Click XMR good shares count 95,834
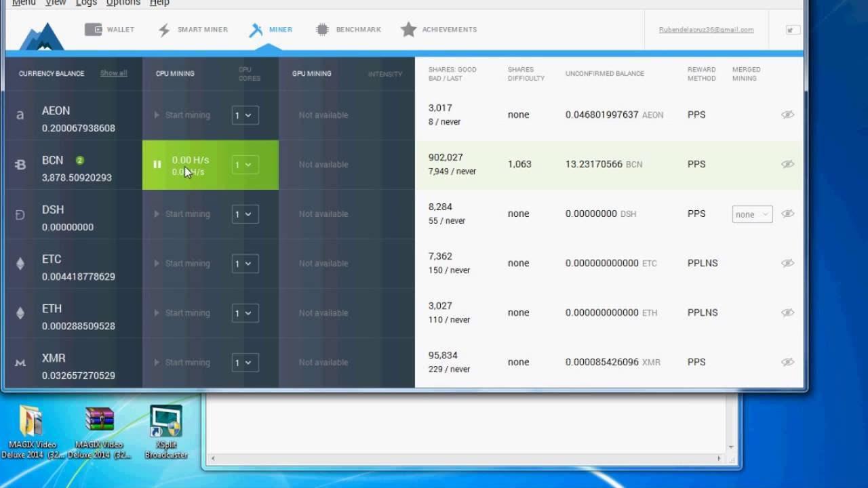This screenshot has height=488, width=868. click(x=443, y=355)
